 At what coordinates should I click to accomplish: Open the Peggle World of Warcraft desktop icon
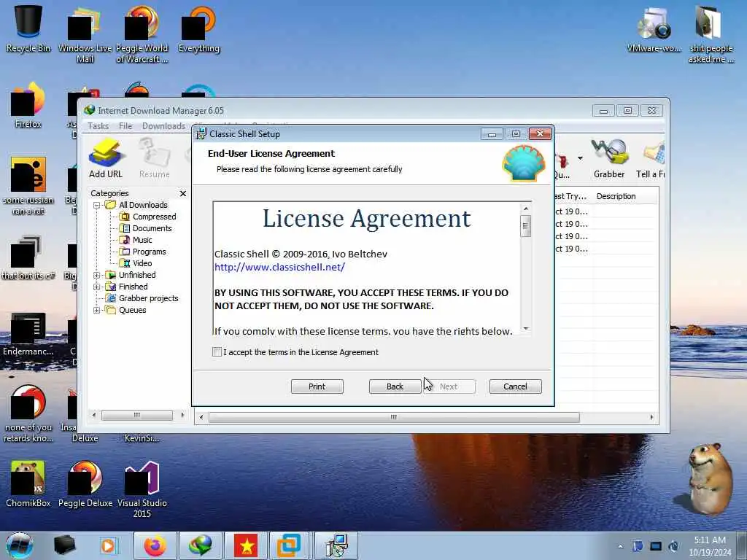pos(142,34)
